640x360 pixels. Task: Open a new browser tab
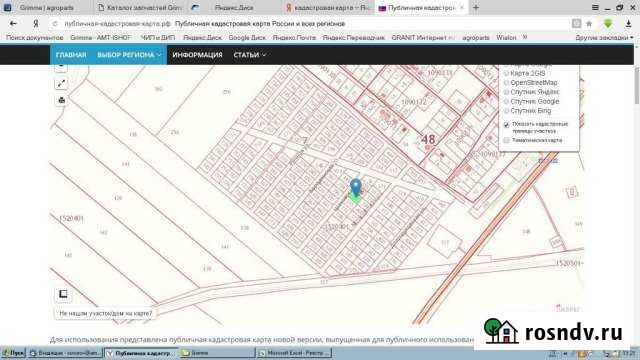point(476,7)
